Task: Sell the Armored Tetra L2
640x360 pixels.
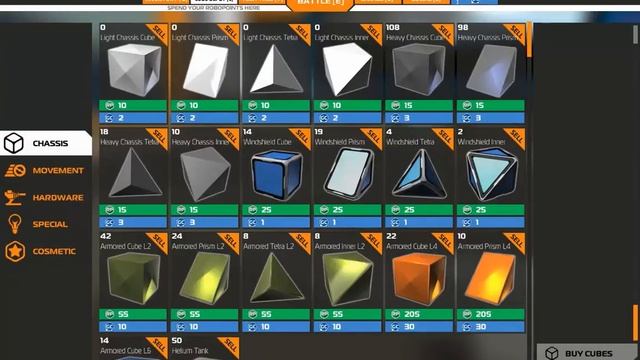Action: coord(301,241)
